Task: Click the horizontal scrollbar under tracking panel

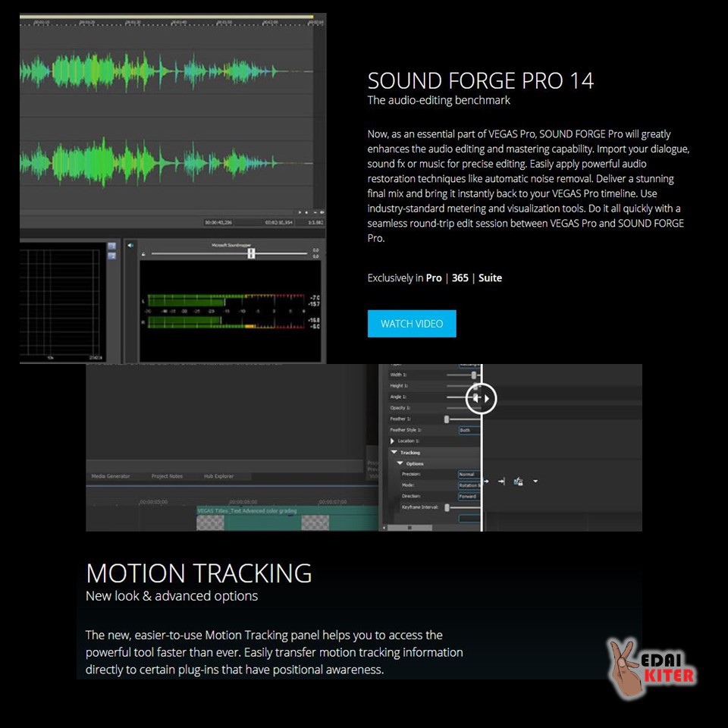Action: [x=409, y=528]
